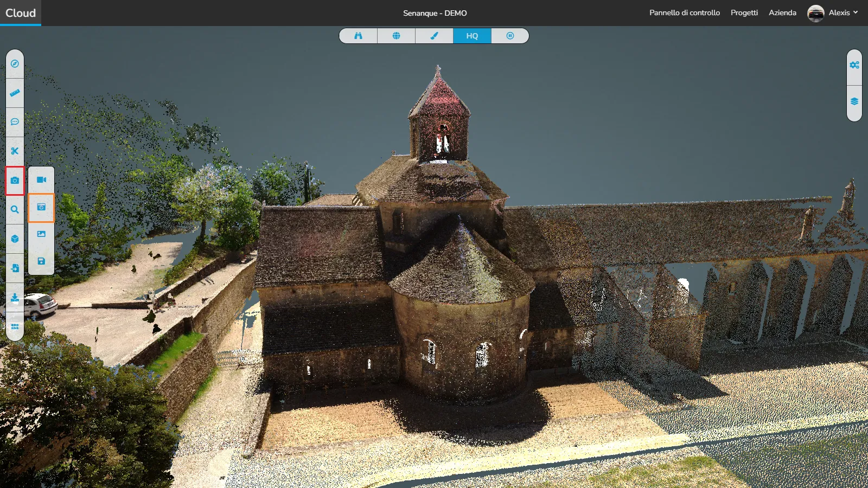Click the pause rendering button

point(510,36)
